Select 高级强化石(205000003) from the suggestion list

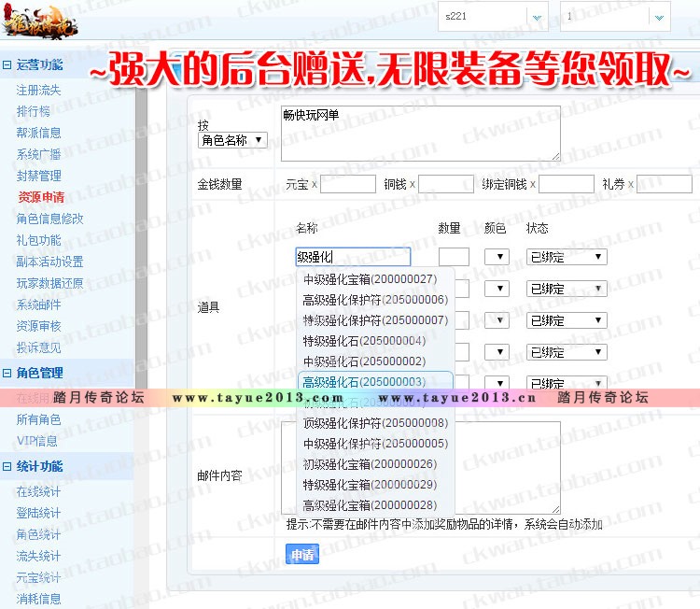pos(364,381)
